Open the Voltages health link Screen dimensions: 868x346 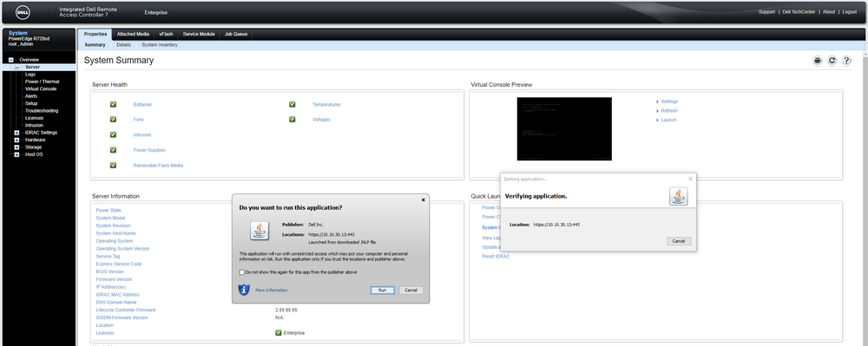pos(321,120)
